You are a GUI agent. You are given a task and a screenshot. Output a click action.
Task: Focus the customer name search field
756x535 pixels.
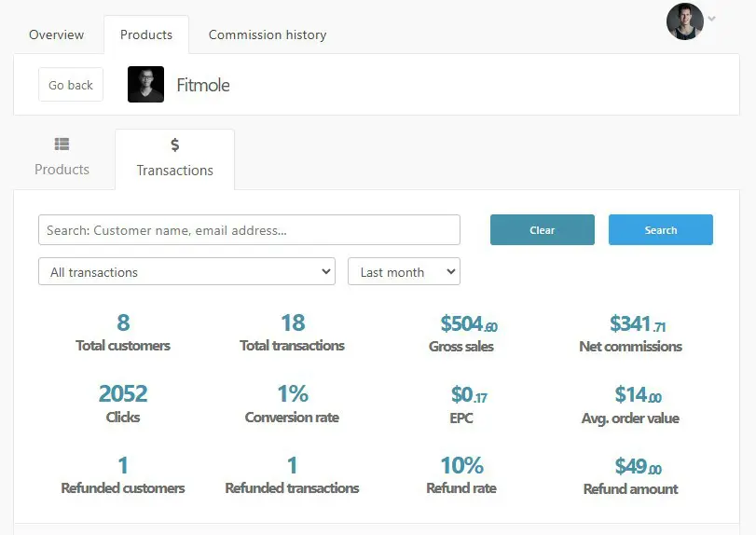[x=249, y=230]
